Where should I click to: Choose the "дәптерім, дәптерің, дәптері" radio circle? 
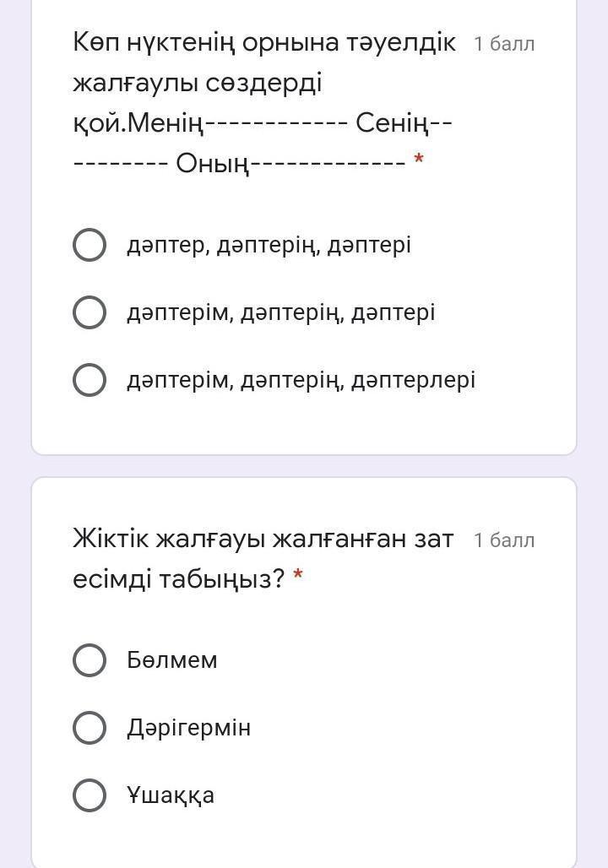90,312
